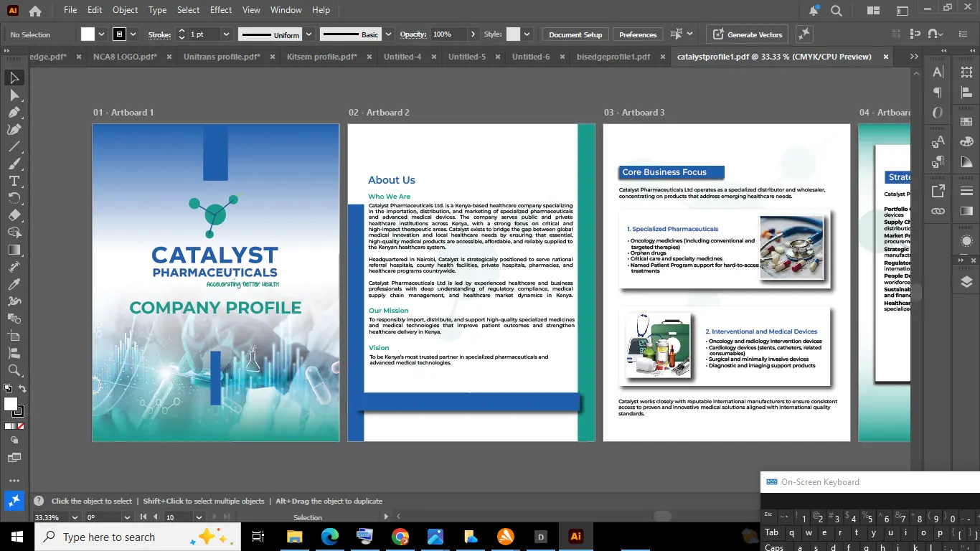Open the Style dropdown arrow
The height and width of the screenshot is (551, 980).
coord(527,34)
